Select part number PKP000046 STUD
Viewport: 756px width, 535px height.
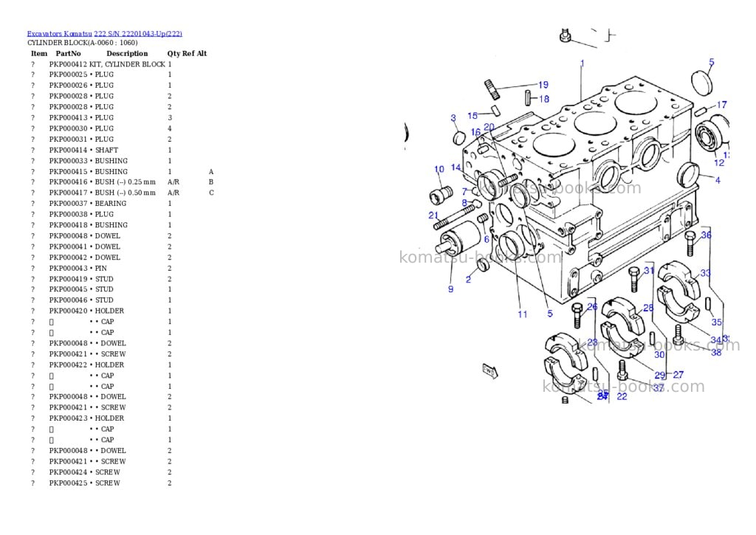[81, 300]
